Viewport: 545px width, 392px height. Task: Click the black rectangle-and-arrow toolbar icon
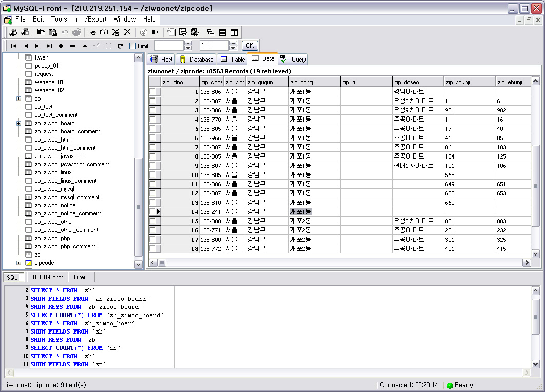pos(155,32)
